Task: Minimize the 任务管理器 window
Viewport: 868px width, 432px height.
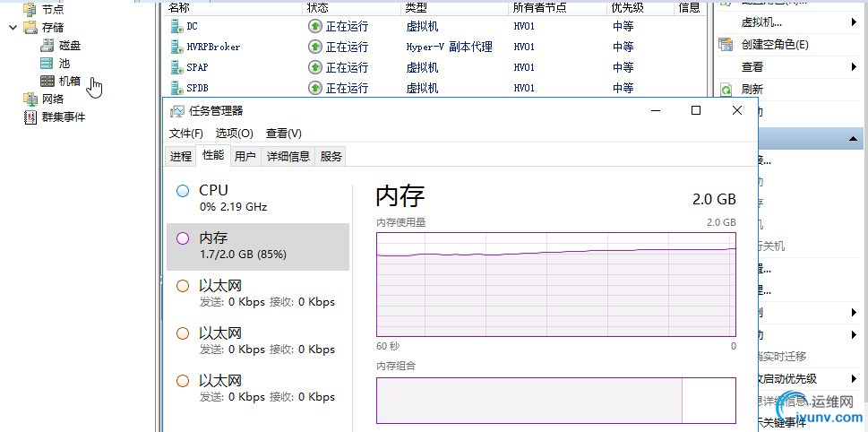Action: 656,110
